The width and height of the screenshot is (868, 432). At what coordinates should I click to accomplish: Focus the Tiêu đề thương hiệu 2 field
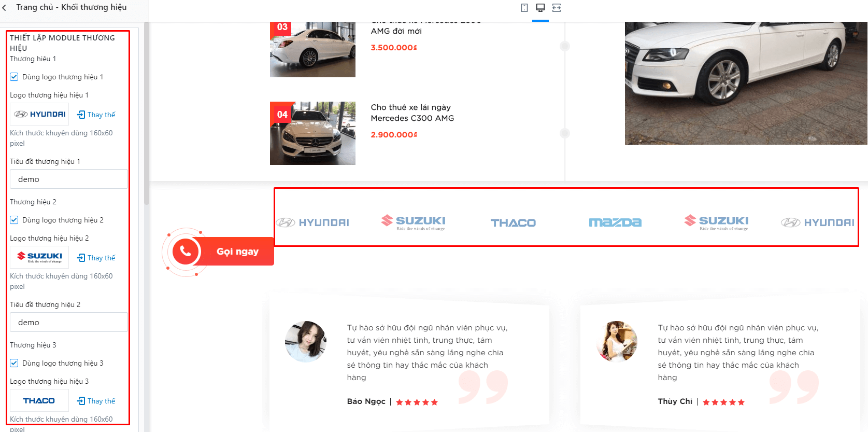68,322
